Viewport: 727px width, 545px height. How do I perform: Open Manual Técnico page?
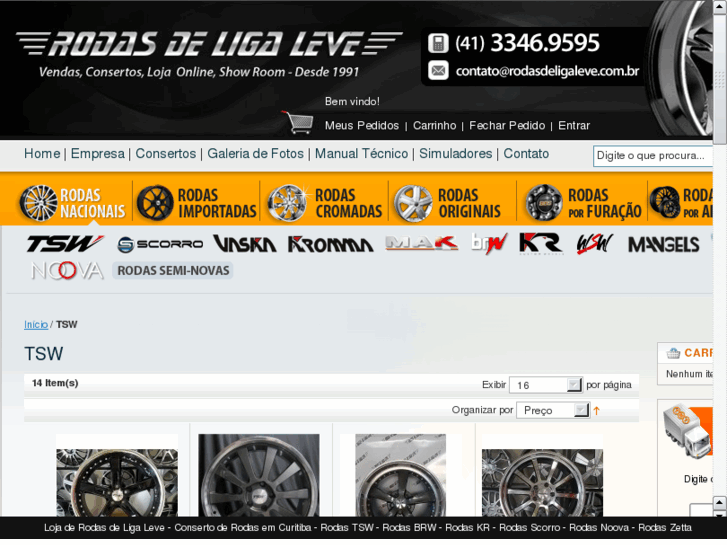pyautogui.click(x=362, y=154)
